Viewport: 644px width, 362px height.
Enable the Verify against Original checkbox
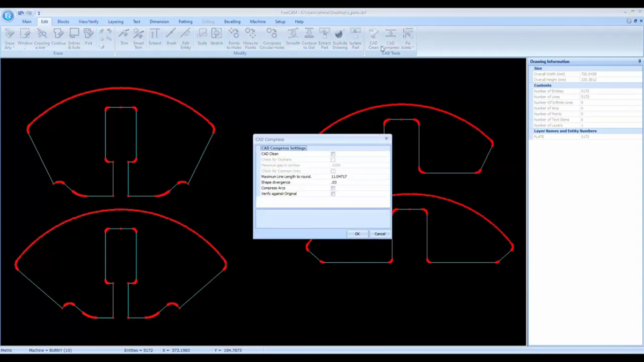point(333,194)
